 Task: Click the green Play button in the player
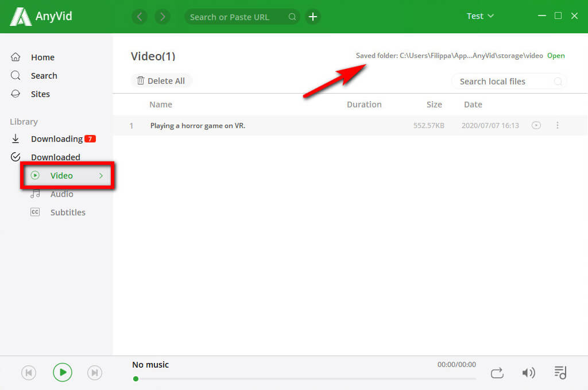pyautogui.click(x=63, y=372)
